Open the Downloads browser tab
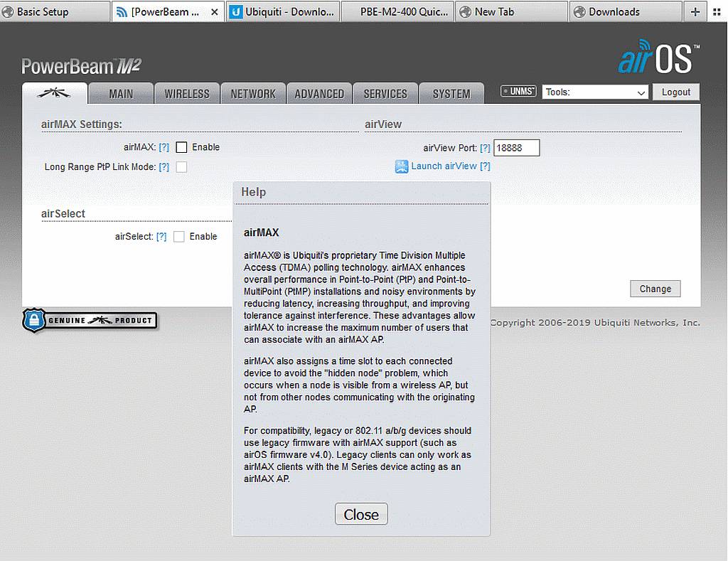This screenshot has height=561, width=728. 626,11
